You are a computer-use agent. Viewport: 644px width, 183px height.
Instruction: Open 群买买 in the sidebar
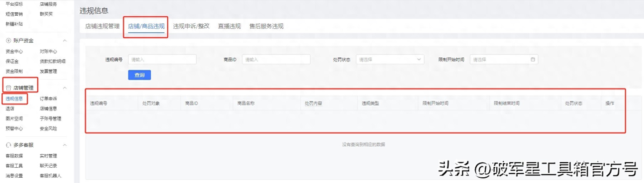(46, 14)
